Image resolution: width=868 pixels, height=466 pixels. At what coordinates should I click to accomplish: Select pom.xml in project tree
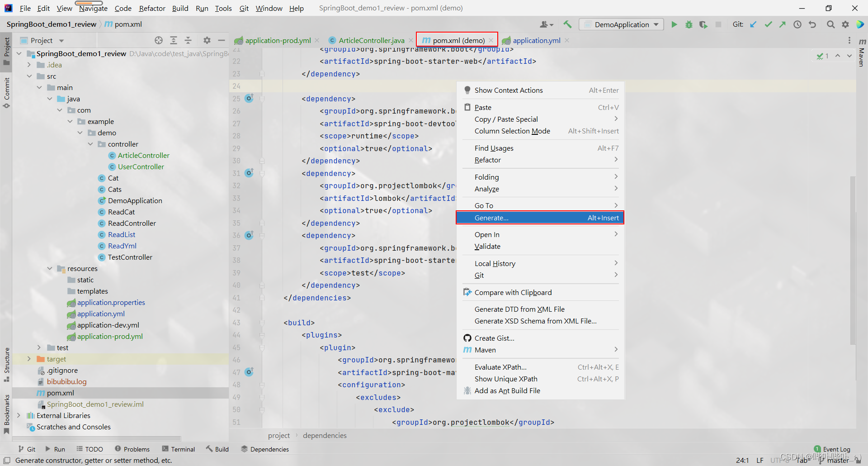coord(60,393)
